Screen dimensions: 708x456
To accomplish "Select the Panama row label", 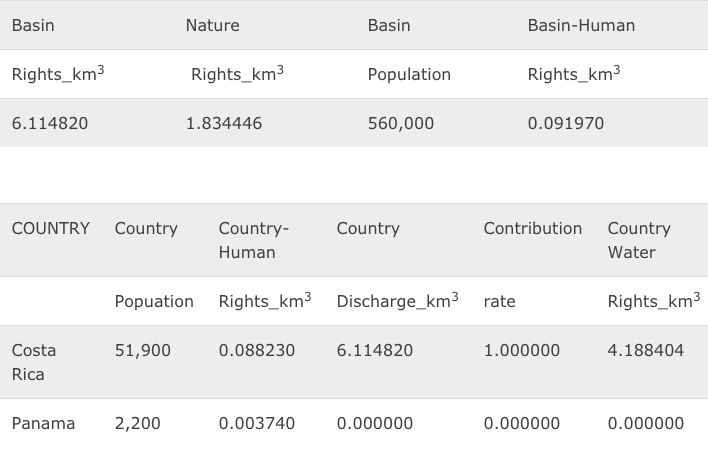I will pyautogui.click(x=43, y=423).
